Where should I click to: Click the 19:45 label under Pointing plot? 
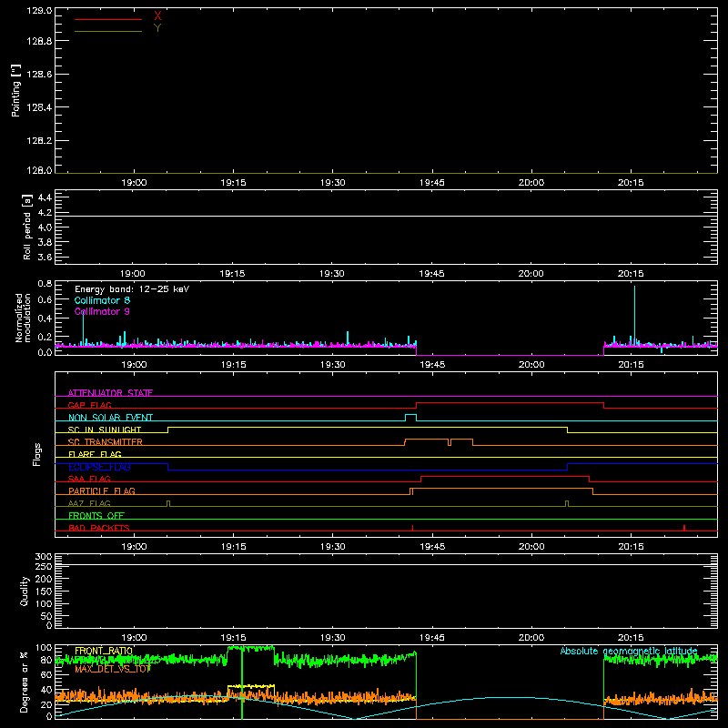[x=431, y=183]
